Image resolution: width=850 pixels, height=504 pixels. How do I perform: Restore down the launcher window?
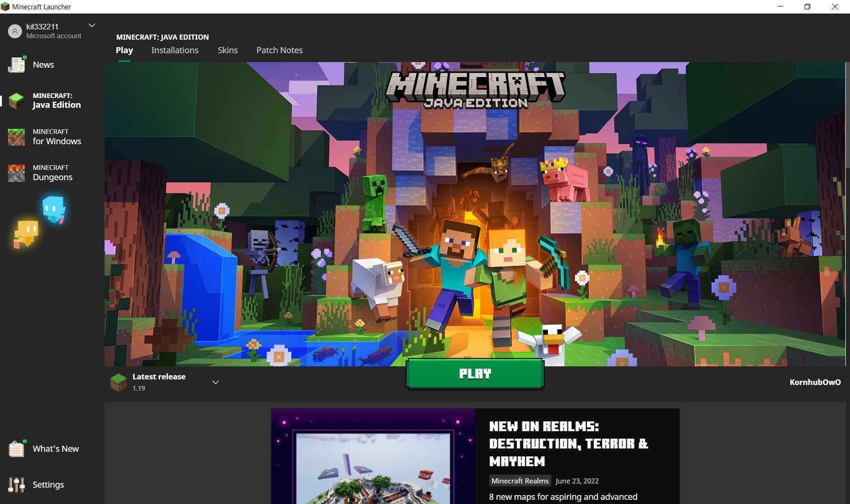pos(808,7)
